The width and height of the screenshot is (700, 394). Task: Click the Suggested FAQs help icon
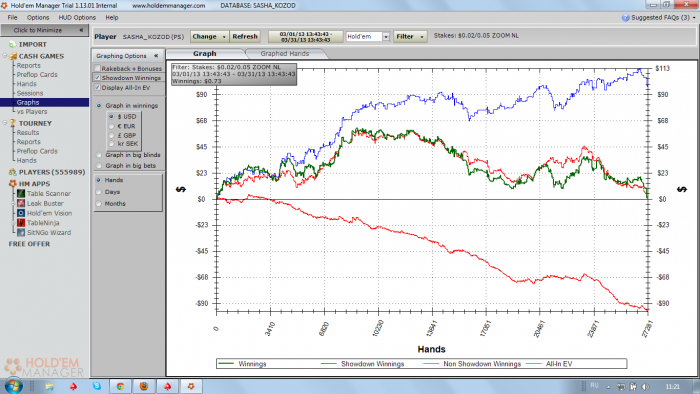click(x=625, y=17)
